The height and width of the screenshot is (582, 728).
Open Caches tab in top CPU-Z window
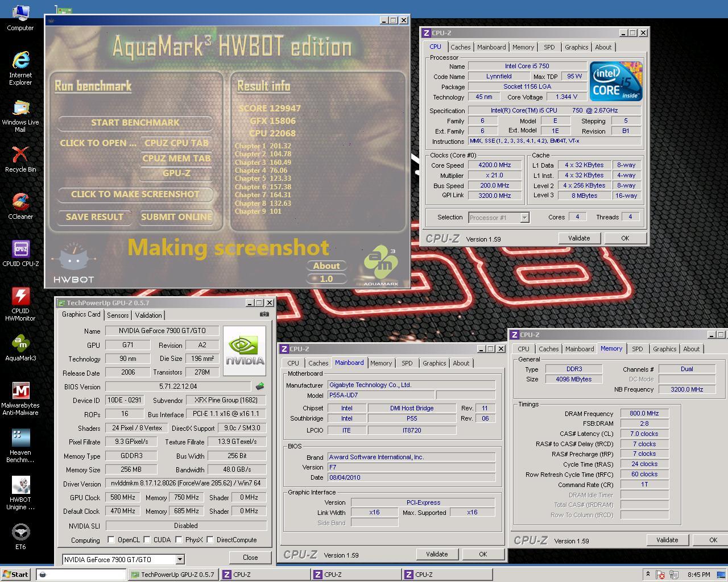pyautogui.click(x=461, y=47)
